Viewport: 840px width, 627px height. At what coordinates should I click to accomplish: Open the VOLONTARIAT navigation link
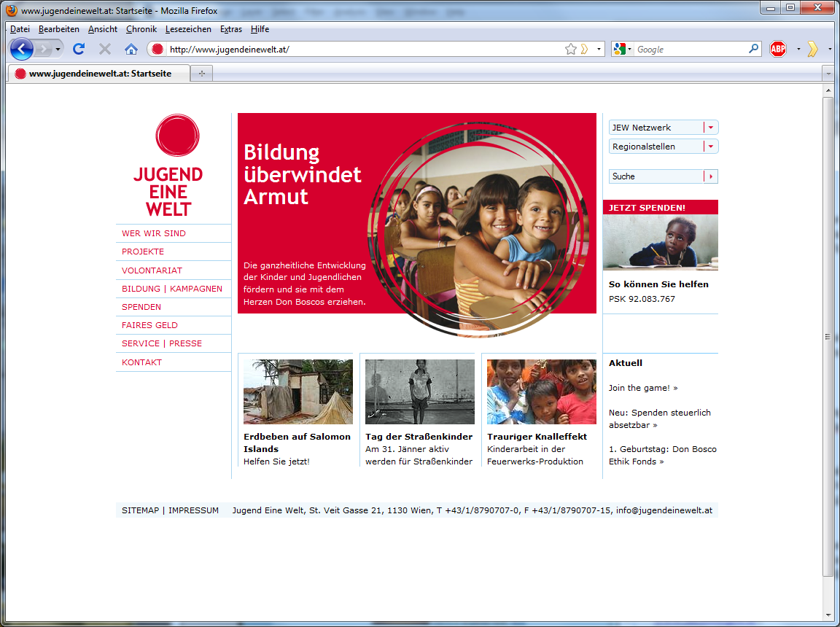152,270
